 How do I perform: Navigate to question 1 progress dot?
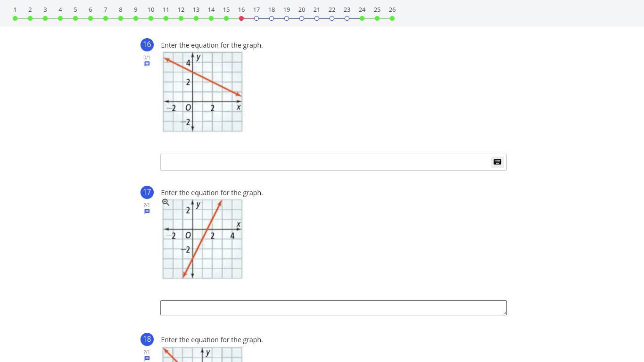coord(15,18)
